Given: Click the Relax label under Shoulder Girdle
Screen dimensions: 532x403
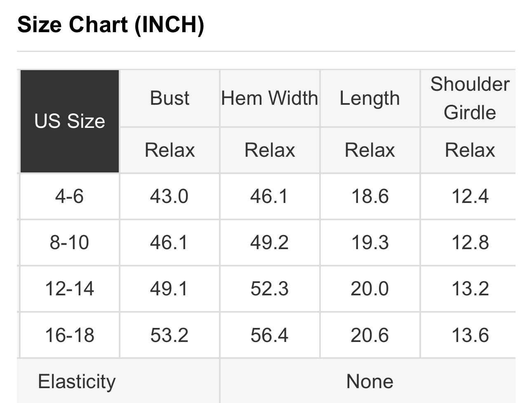Looking at the screenshot, I should (470, 150).
